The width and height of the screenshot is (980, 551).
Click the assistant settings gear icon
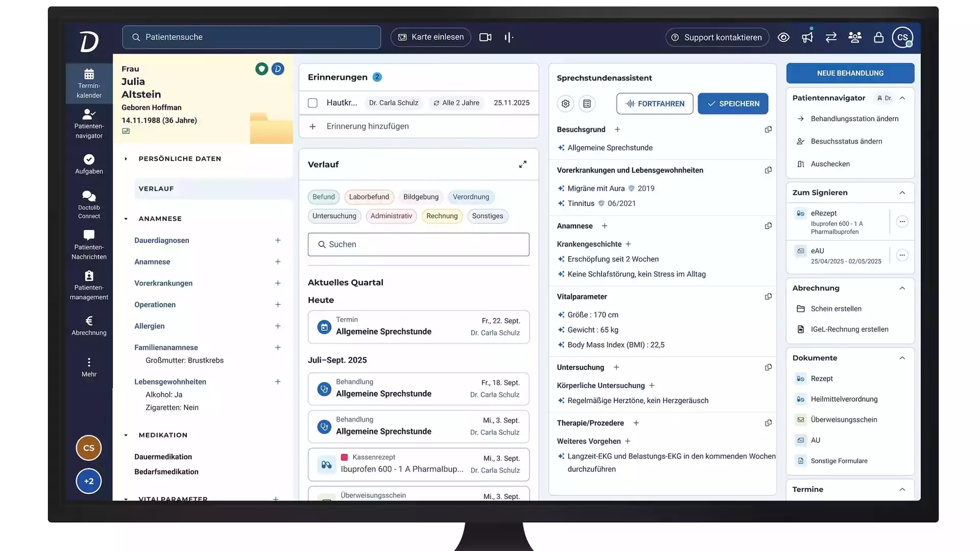pyautogui.click(x=566, y=104)
